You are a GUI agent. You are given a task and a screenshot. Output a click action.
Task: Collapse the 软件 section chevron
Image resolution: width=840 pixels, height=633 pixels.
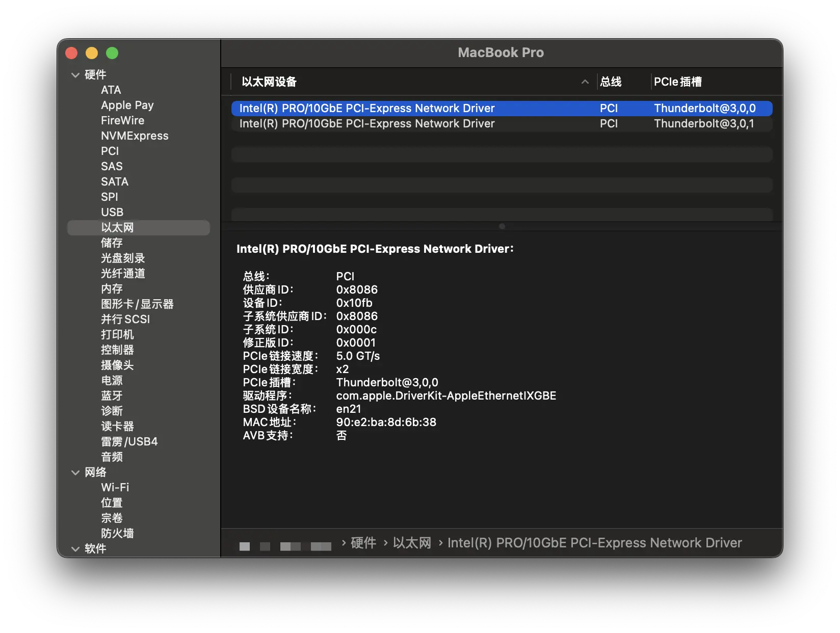click(75, 549)
